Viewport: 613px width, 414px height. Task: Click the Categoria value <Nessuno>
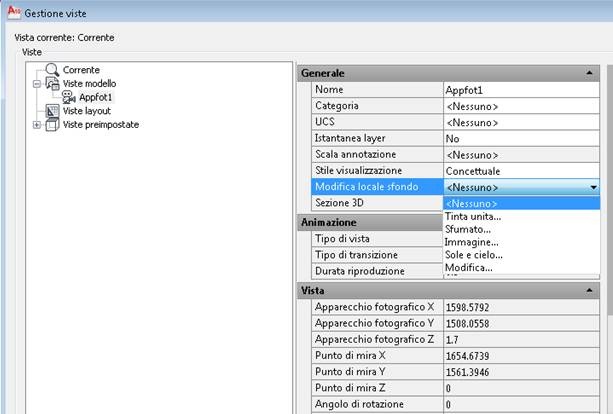pyautogui.click(x=521, y=106)
